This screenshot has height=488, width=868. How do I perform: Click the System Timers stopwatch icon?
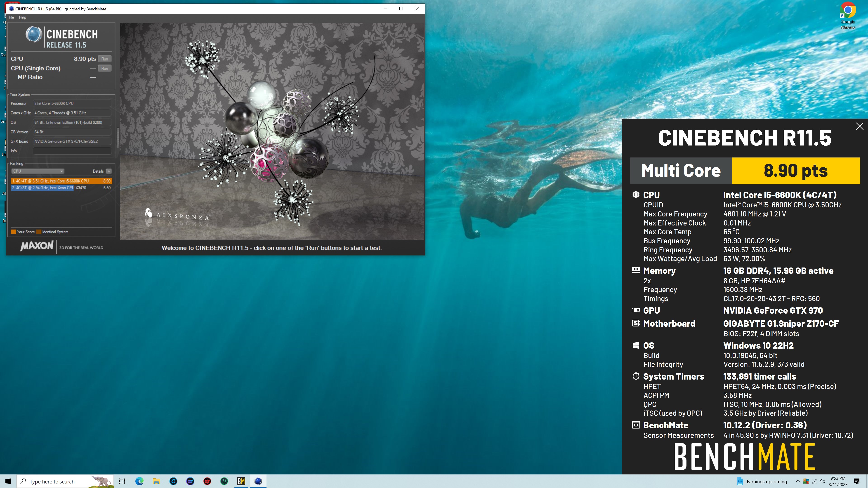636,376
